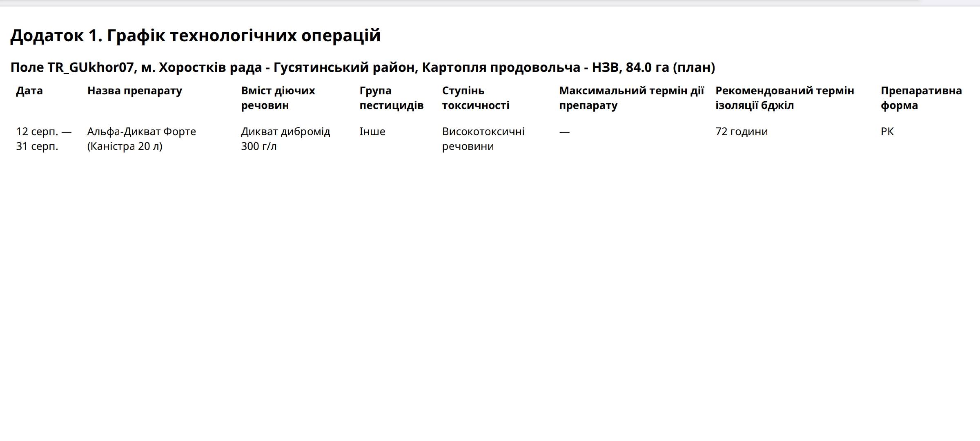Screen dimensions: 980x441
Task: Click the 'Додаток 1. Графік технологічних операцій' heading
Action: [x=195, y=36]
